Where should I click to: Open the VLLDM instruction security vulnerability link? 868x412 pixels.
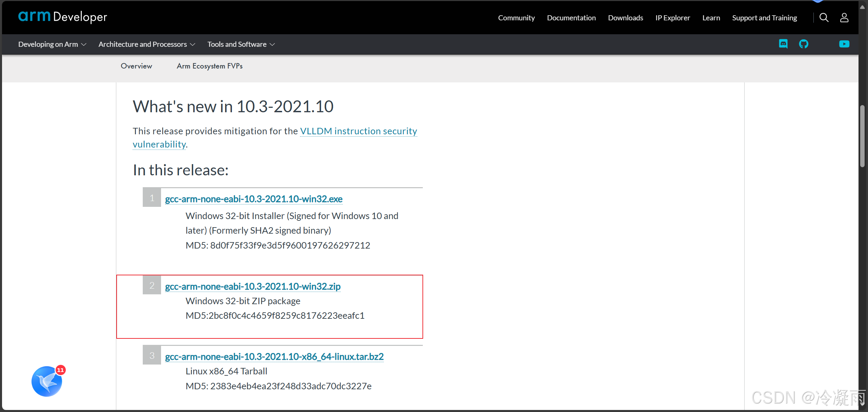[x=358, y=131]
